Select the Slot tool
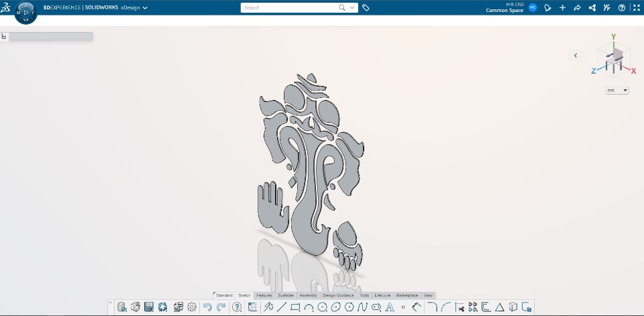Image resolution: width=644 pixels, height=316 pixels. [376, 307]
